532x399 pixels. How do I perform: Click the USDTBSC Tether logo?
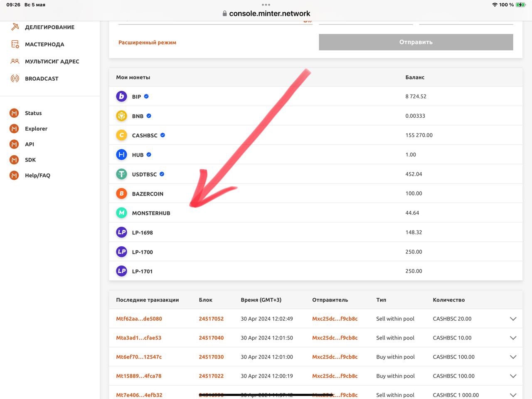click(121, 174)
